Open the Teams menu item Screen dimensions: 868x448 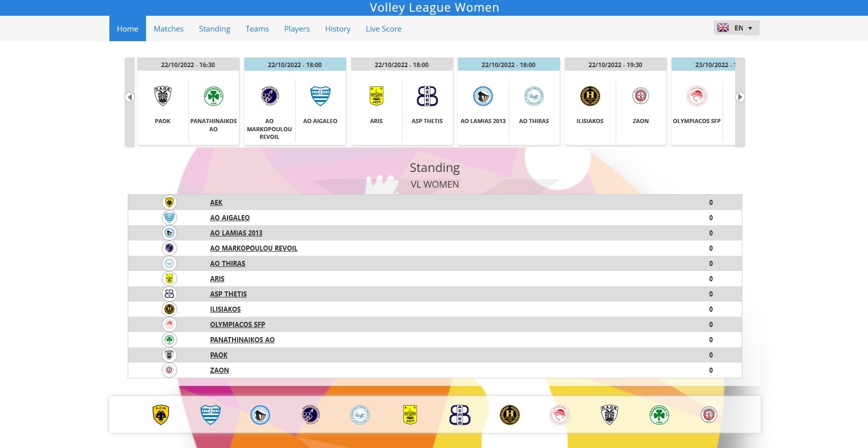(x=257, y=29)
